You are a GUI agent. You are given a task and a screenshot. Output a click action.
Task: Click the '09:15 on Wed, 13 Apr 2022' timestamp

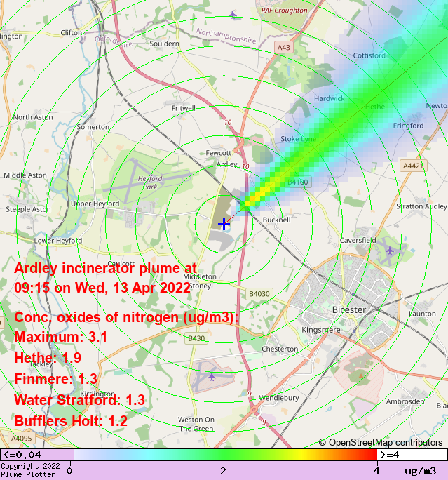click(102, 288)
